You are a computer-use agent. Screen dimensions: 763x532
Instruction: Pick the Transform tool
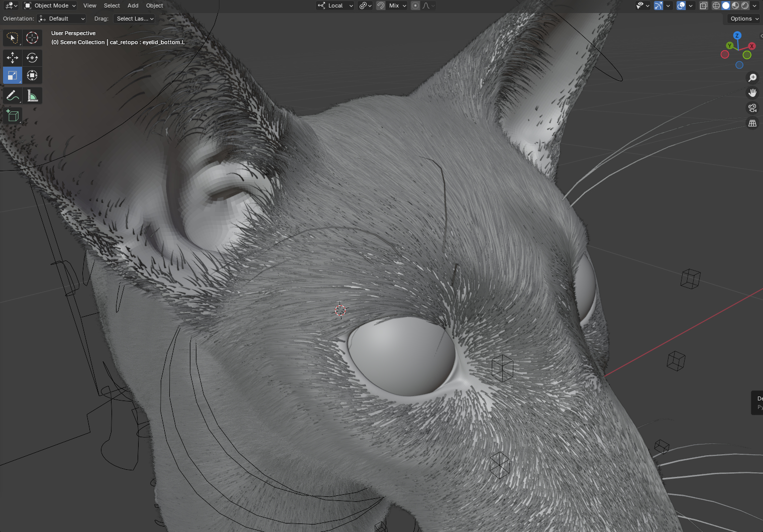[x=32, y=75]
